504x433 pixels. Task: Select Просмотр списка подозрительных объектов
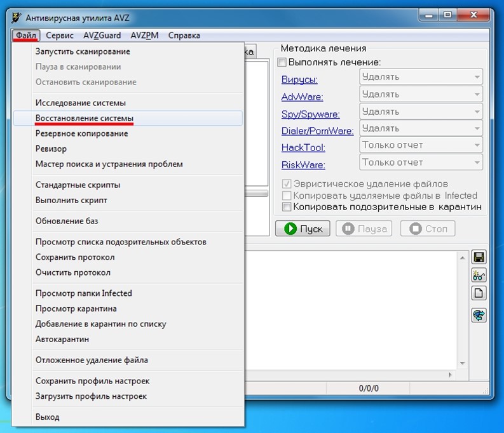(128, 242)
